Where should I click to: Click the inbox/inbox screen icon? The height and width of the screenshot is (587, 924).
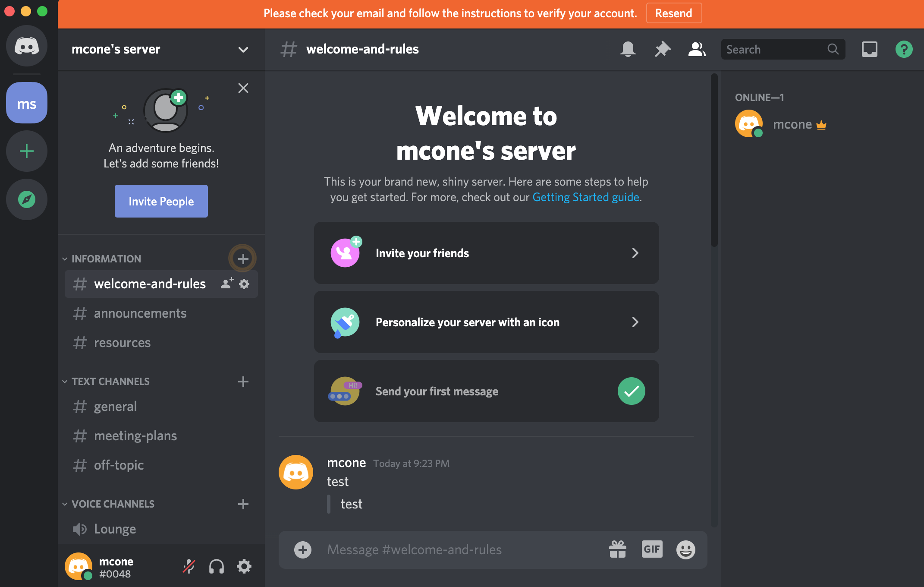pyautogui.click(x=870, y=48)
